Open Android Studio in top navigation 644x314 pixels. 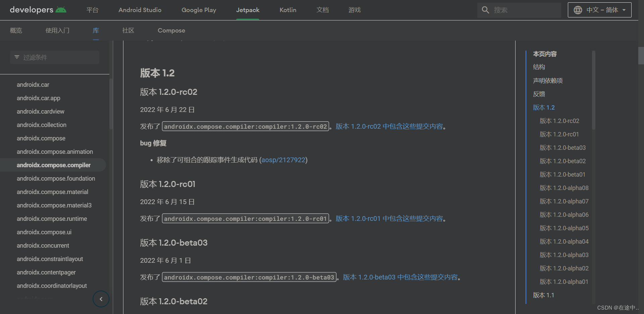tap(140, 10)
